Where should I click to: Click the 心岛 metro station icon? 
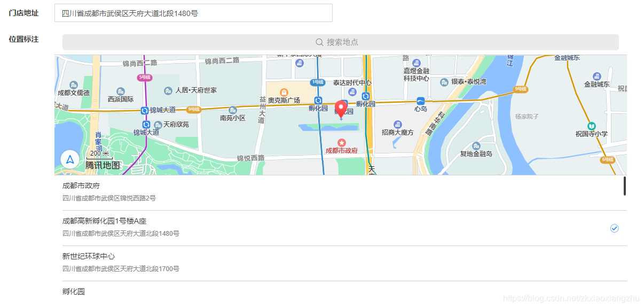[421, 101]
